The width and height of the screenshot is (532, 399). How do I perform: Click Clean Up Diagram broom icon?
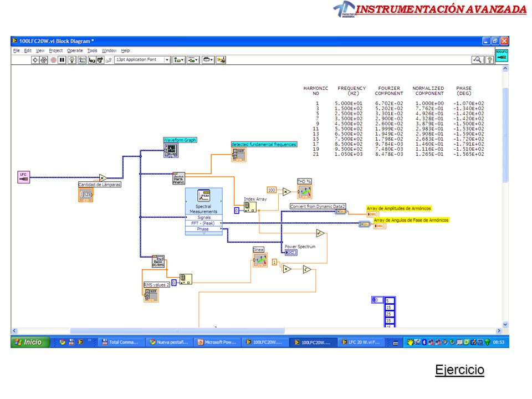pos(221,60)
